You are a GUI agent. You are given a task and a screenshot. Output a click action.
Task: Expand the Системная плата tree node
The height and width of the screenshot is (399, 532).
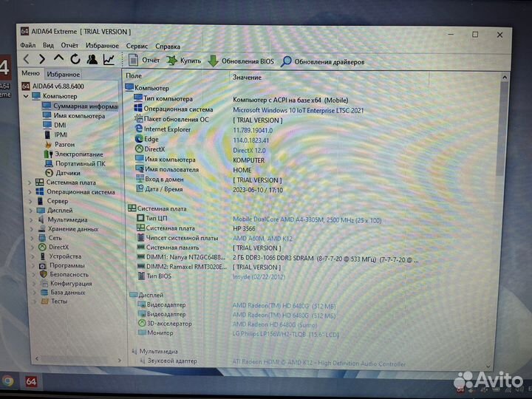[x=30, y=183]
